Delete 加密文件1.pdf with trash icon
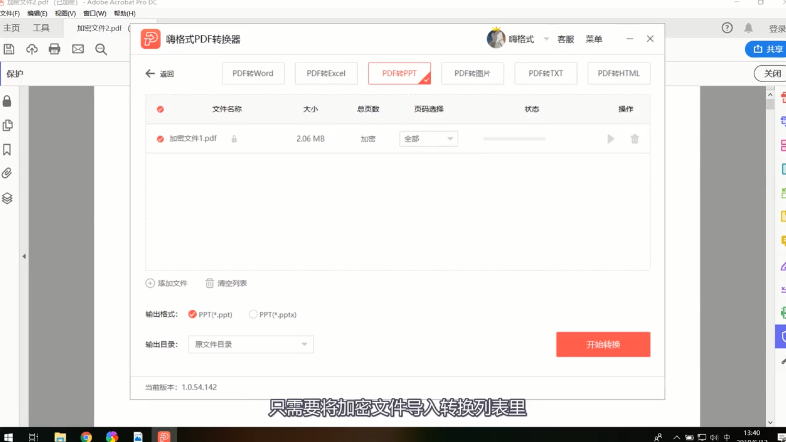786x442 pixels. pyautogui.click(x=635, y=139)
